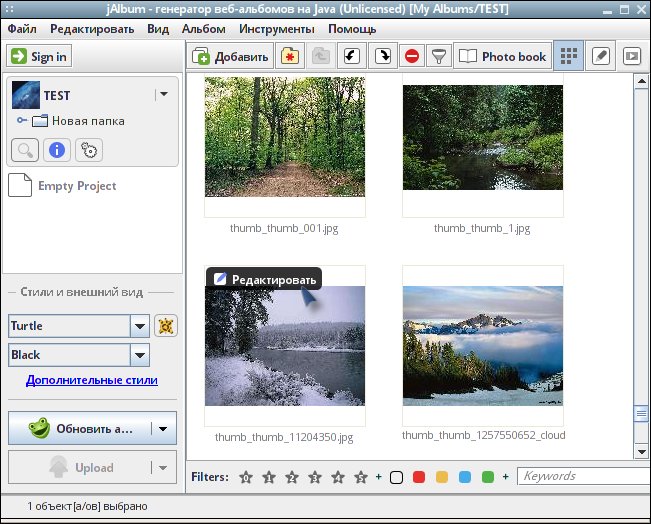Filter by five-star rating
The width and height of the screenshot is (651, 524).
[361, 477]
